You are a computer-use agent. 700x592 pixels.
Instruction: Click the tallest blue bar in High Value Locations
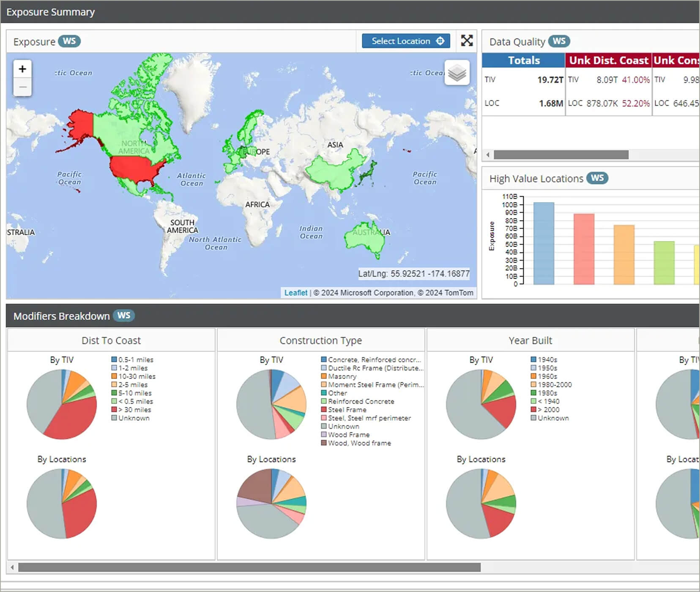pyautogui.click(x=544, y=243)
